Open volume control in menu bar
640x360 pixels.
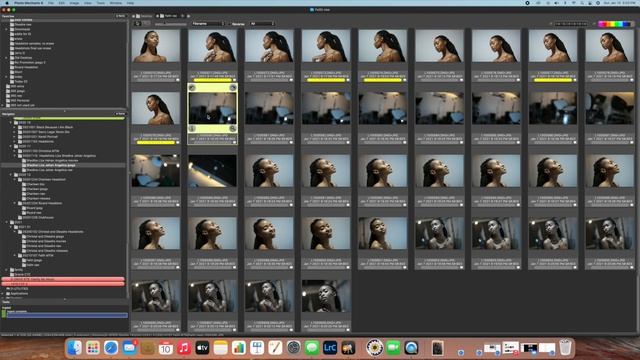(556, 3)
